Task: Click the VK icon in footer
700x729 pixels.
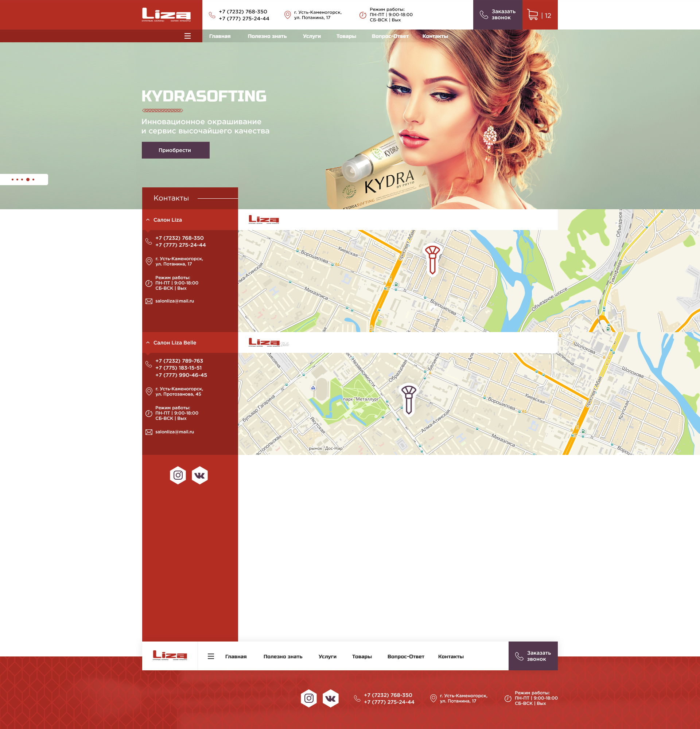Action: (330, 698)
